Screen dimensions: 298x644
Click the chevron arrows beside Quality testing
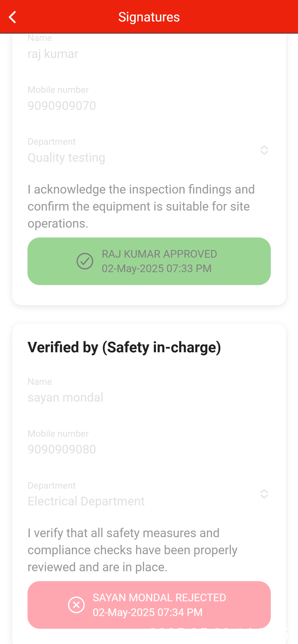point(264,150)
